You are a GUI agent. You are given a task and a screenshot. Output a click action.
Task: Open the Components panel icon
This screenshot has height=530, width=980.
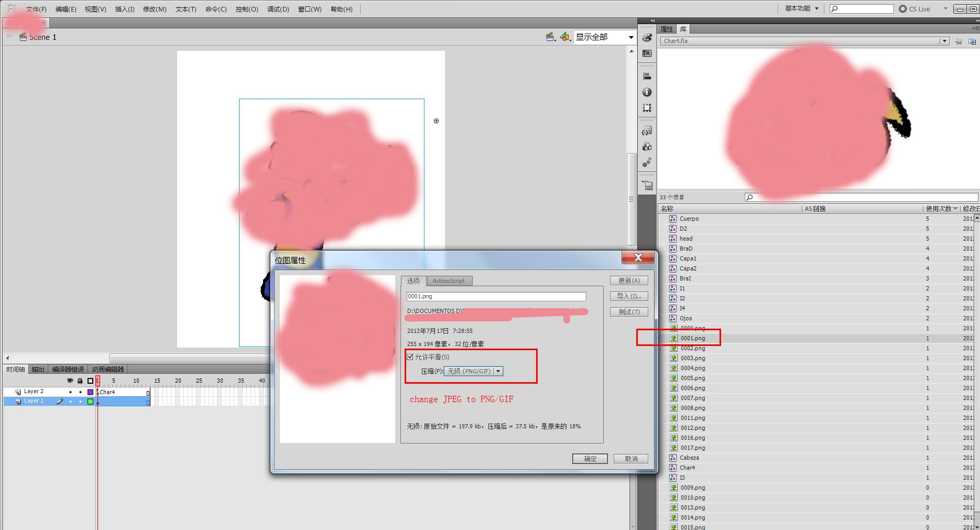click(647, 147)
